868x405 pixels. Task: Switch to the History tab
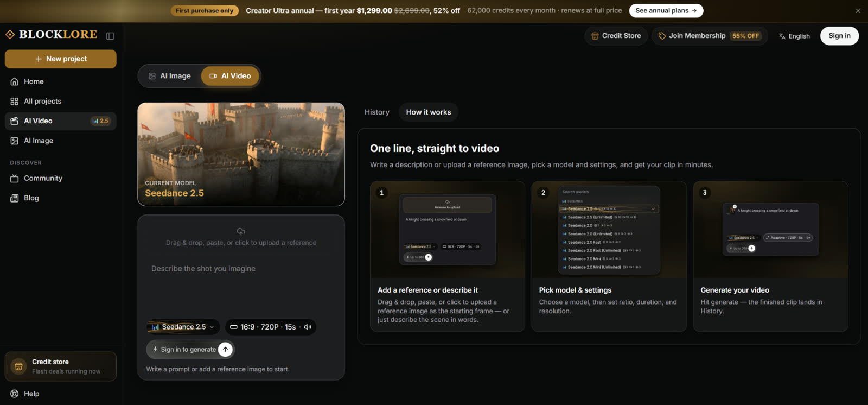376,112
